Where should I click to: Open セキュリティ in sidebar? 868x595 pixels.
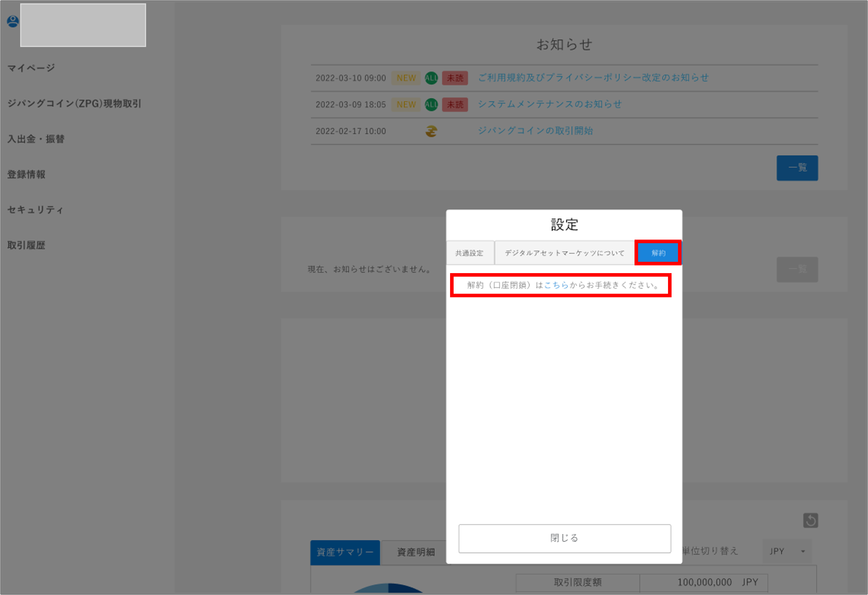point(36,210)
